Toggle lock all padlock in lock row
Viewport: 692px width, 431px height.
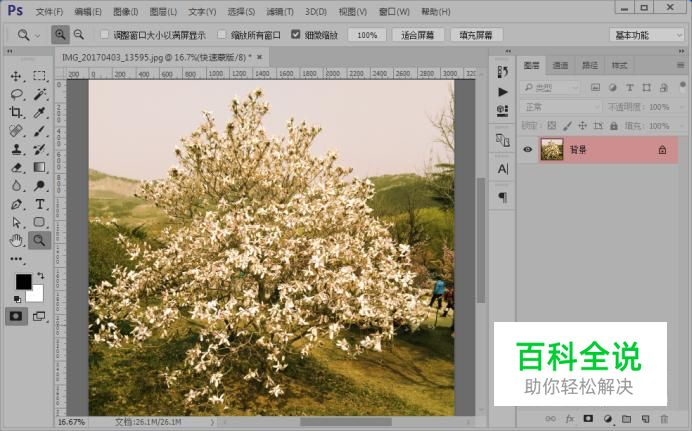click(613, 126)
